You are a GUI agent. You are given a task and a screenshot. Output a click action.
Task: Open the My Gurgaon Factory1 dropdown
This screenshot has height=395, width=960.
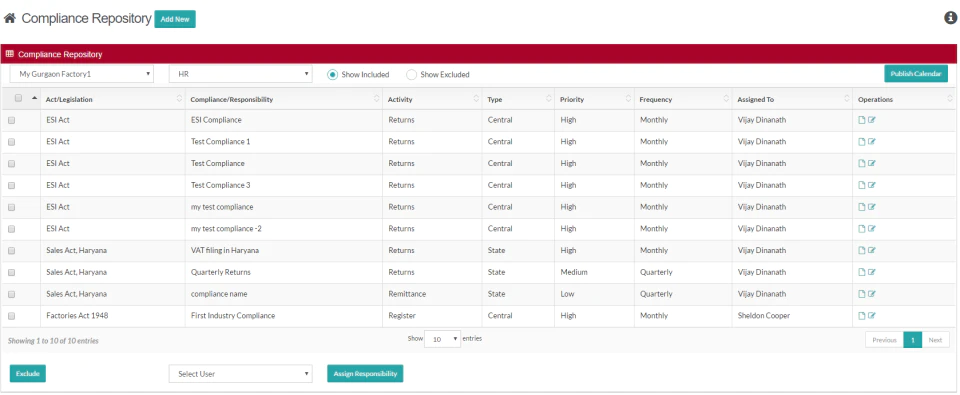coord(81,74)
